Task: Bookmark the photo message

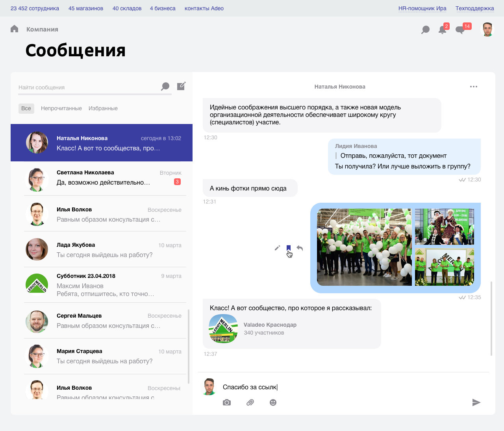Action: click(289, 248)
